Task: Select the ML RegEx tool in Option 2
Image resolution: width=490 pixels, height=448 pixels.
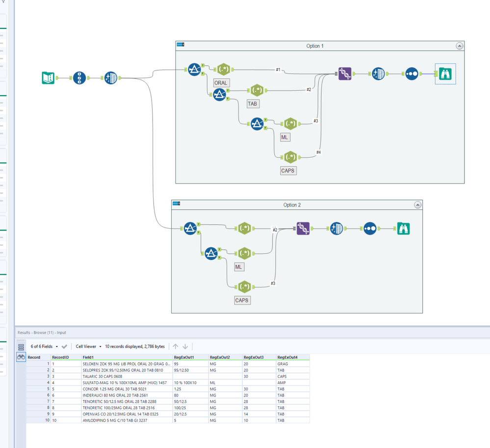Action: pos(244,254)
